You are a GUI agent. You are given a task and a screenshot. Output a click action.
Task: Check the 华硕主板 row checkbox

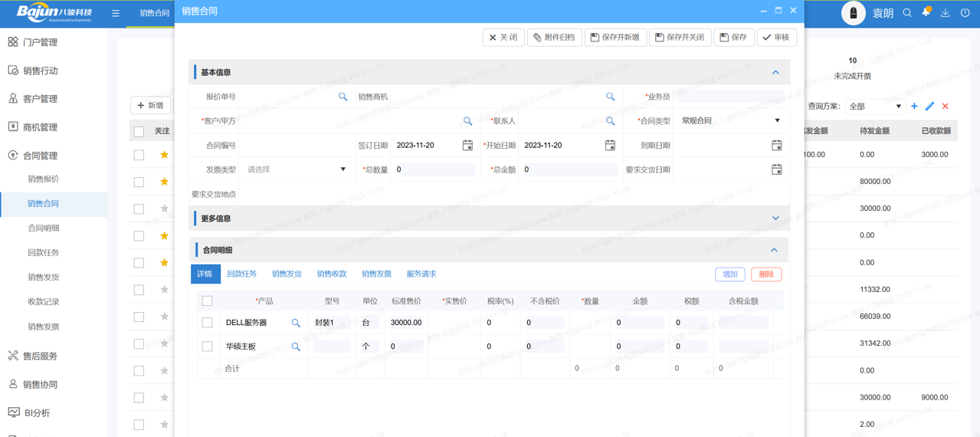(x=207, y=347)
